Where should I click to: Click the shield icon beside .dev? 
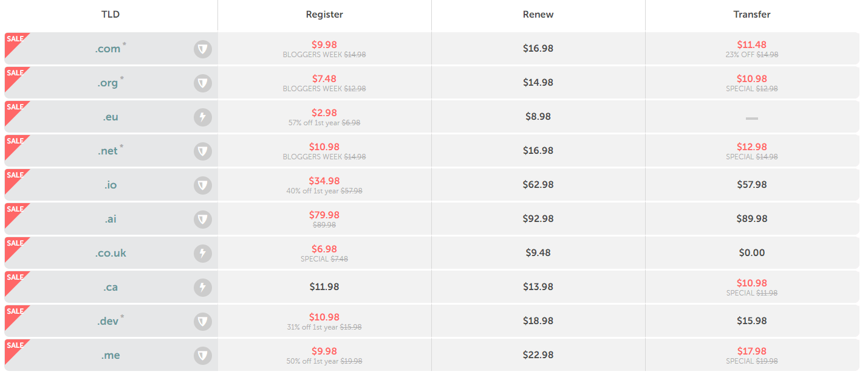coord(203,321)
